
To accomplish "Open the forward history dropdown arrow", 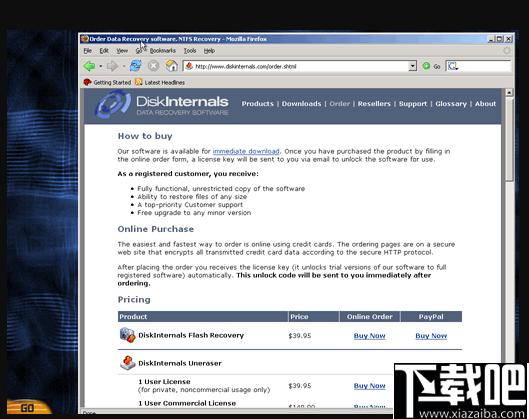I will pyautogui.click(x=123, y=66).
